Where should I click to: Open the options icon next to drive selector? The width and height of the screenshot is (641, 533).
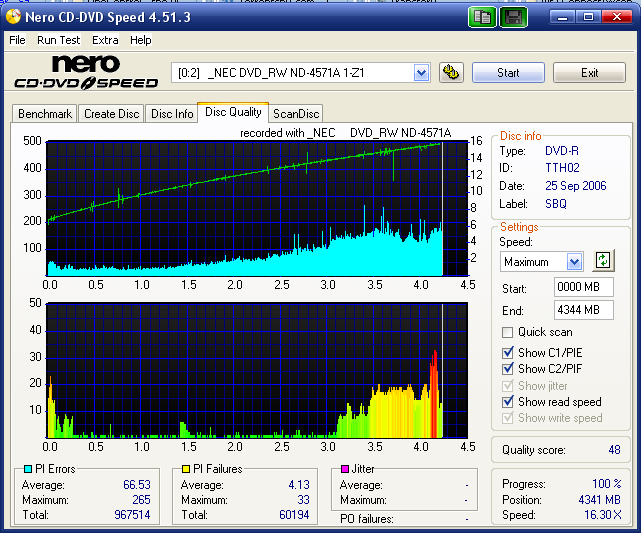point(451,73)
